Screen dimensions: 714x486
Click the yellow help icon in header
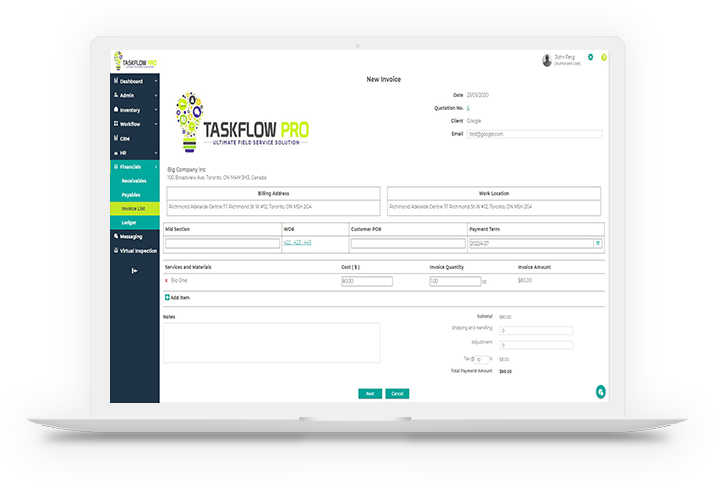(603, 57)
